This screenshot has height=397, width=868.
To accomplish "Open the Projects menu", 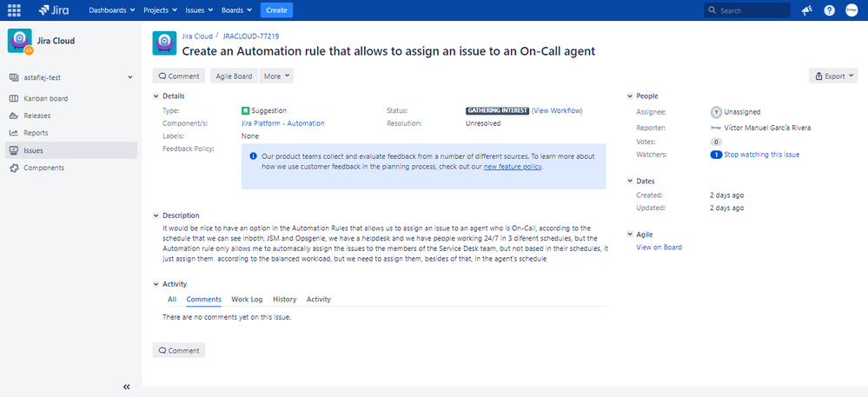I will click(x=160, y=10).
